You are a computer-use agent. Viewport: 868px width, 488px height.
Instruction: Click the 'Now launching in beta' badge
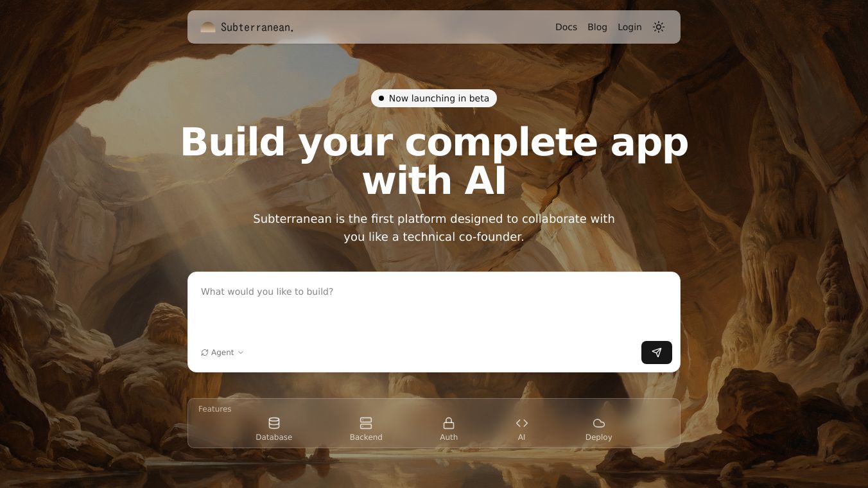pyautogui.click(x=434, y=98)
